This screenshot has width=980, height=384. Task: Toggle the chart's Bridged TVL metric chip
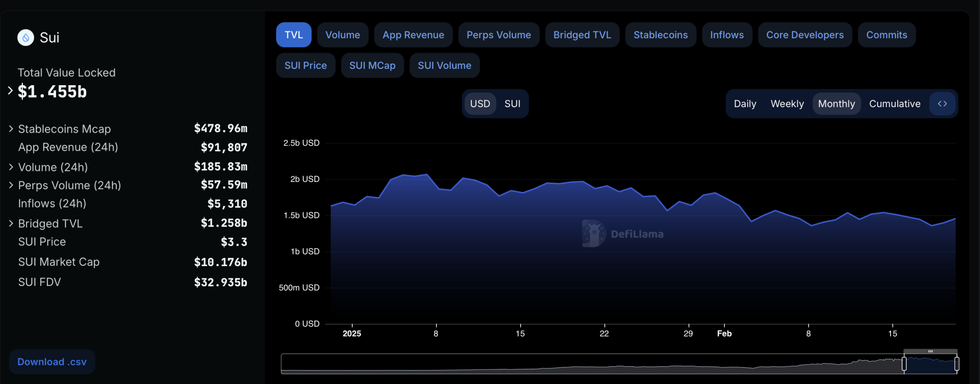tap(582, 35)
